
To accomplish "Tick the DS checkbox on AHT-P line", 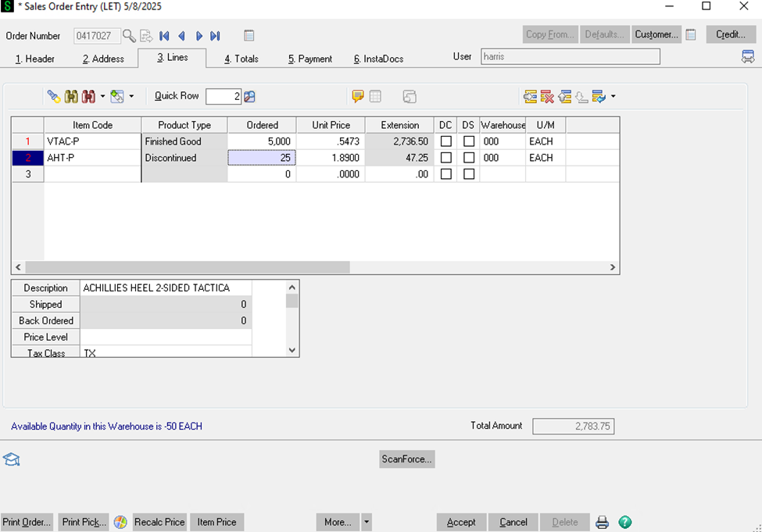I will tap(469, 158).
